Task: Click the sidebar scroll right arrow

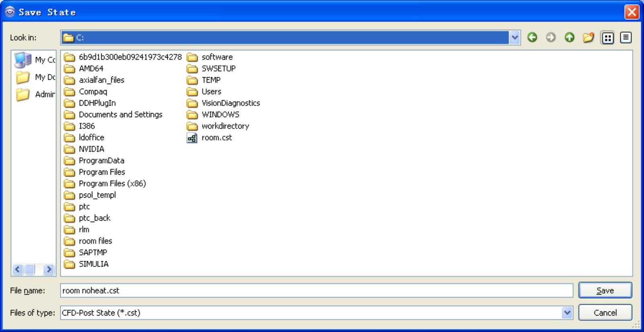Action: pyautogui.click(x=49, y=269)
